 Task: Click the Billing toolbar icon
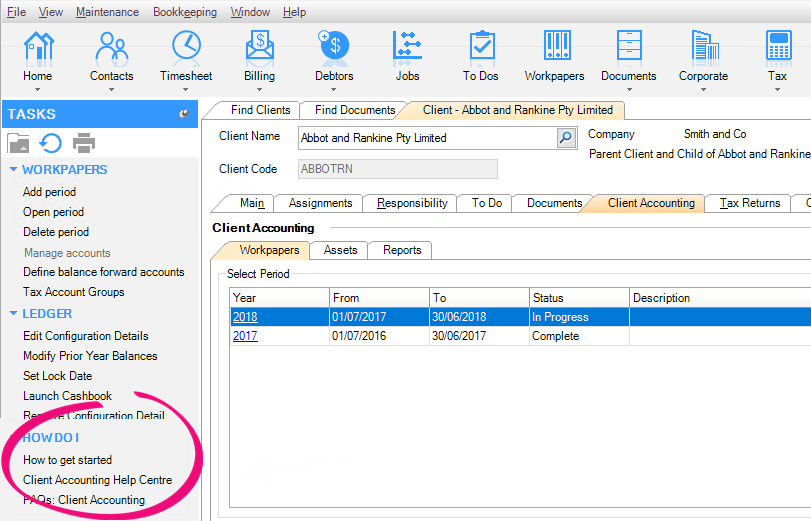pos(259,47)
